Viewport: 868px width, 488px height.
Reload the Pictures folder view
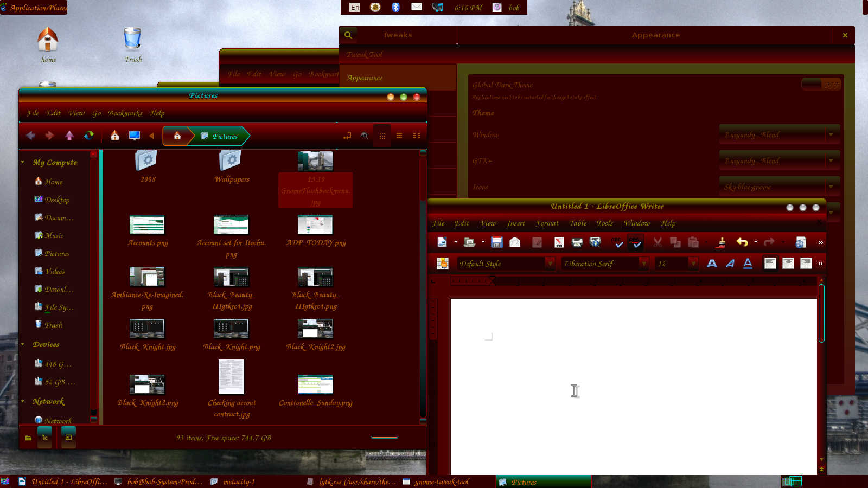pos(89,136)
